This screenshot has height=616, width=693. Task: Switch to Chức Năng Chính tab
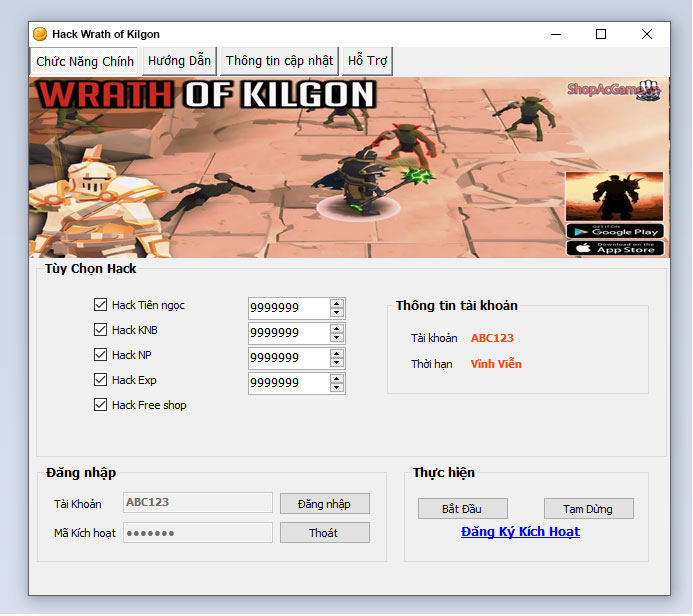tap(84, 61)
